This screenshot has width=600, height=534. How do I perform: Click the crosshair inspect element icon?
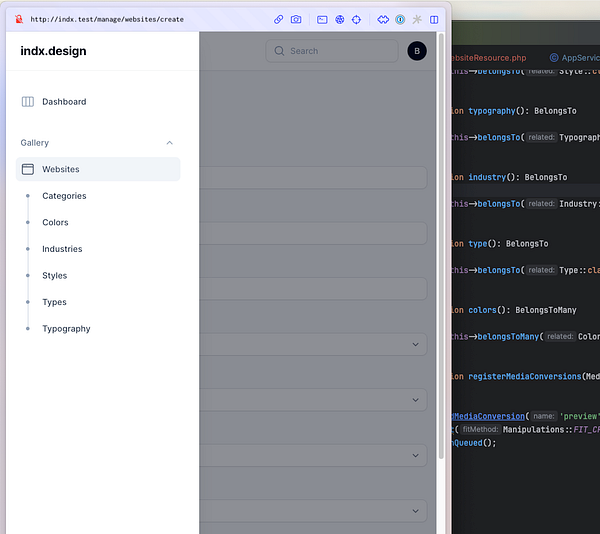(356, 19)
